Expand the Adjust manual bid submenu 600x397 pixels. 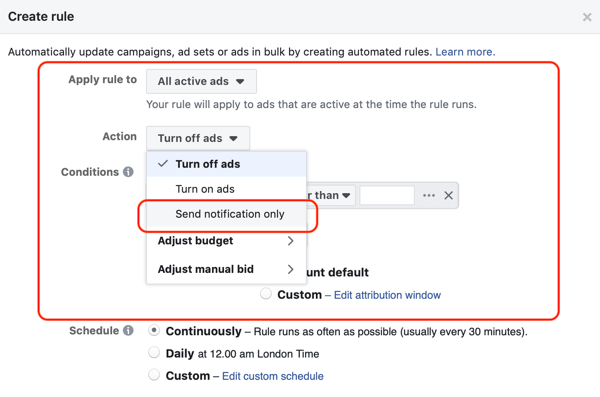tap(226, 269)
